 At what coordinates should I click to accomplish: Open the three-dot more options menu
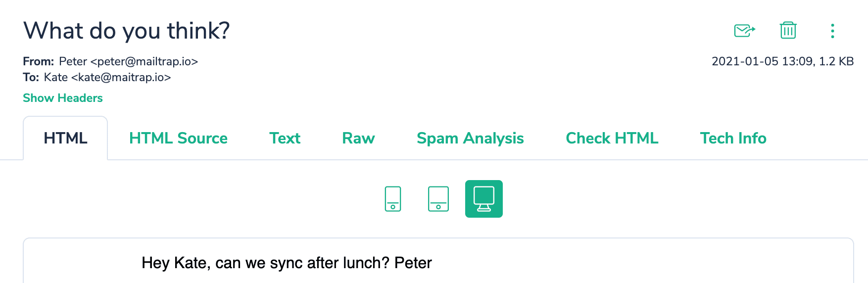point(832,31)
